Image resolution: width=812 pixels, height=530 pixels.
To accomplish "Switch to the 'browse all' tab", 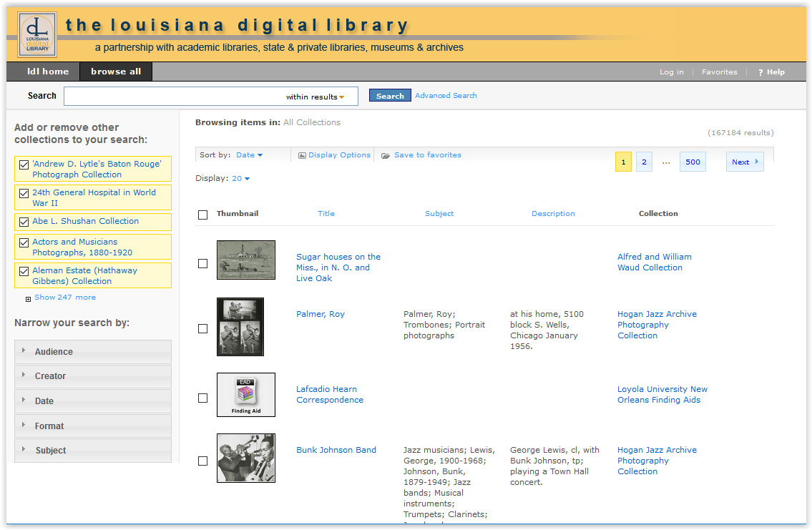I will pos(114,72).
